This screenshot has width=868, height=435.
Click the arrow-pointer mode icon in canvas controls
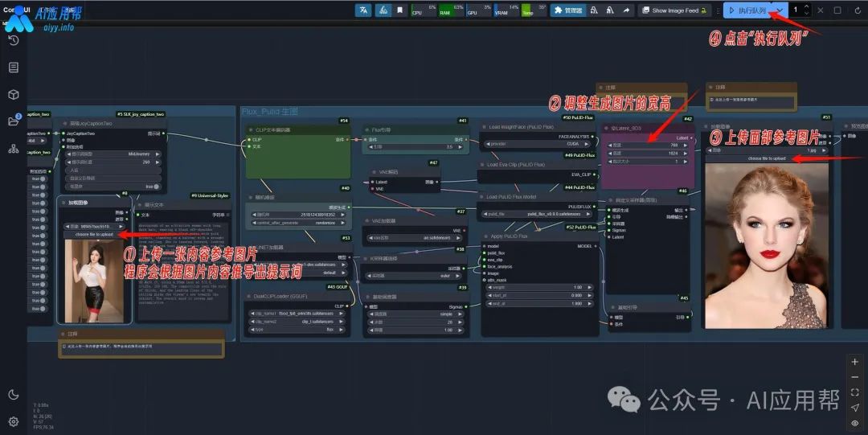click(x=854, y=408)
